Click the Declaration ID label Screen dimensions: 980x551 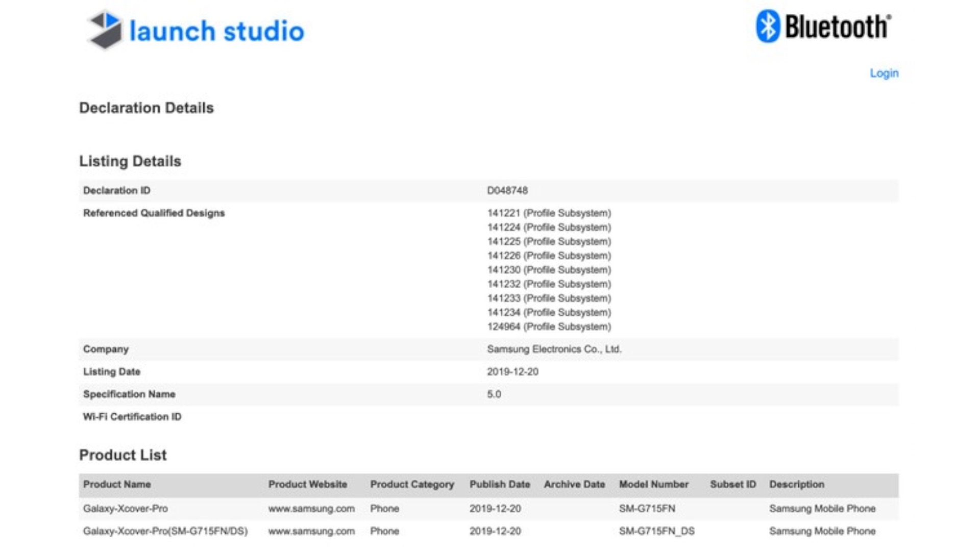coord(117,190)
